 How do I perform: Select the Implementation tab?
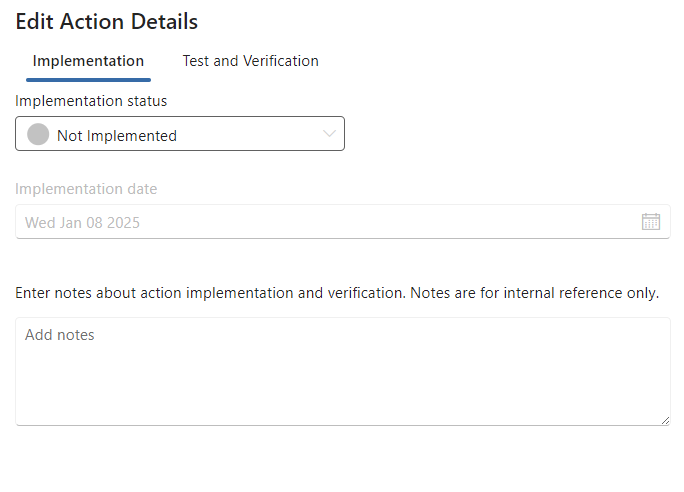click(x=88, y=61)
